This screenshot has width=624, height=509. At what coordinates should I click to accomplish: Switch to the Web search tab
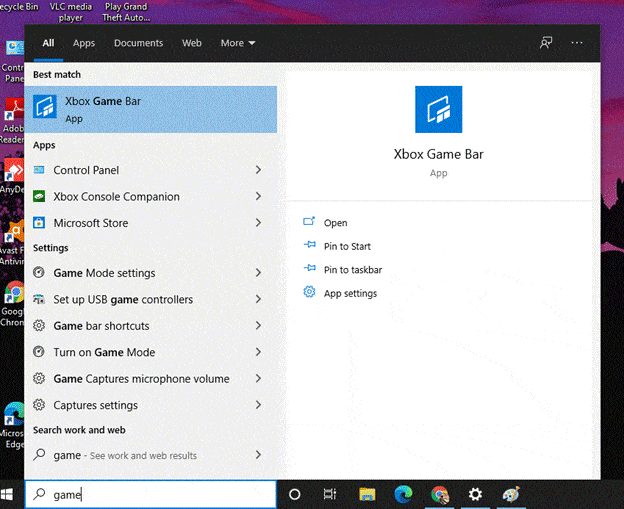click(192, 43)
